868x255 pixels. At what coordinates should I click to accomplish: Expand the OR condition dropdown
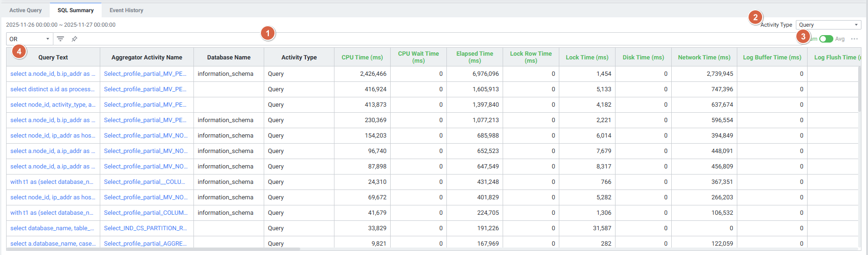pos(29,39)
